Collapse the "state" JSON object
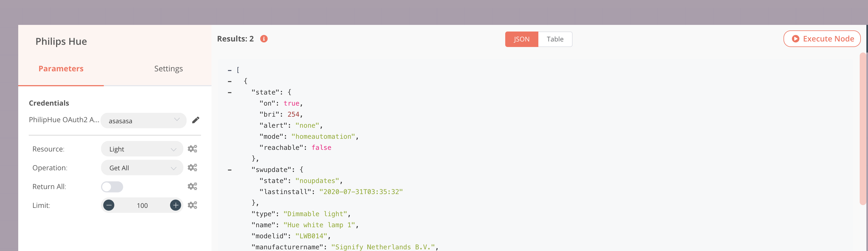868x251 pixels. point(230,92)
